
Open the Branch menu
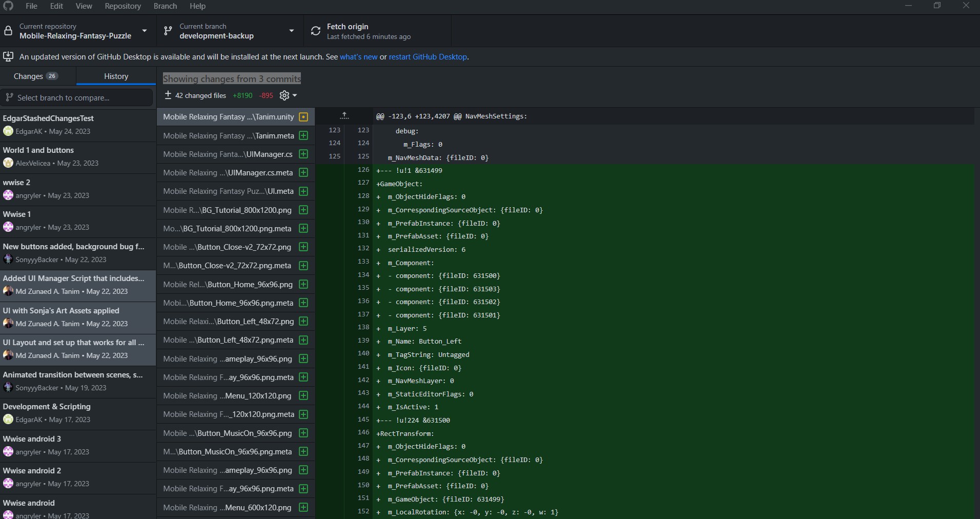[165, 6]
